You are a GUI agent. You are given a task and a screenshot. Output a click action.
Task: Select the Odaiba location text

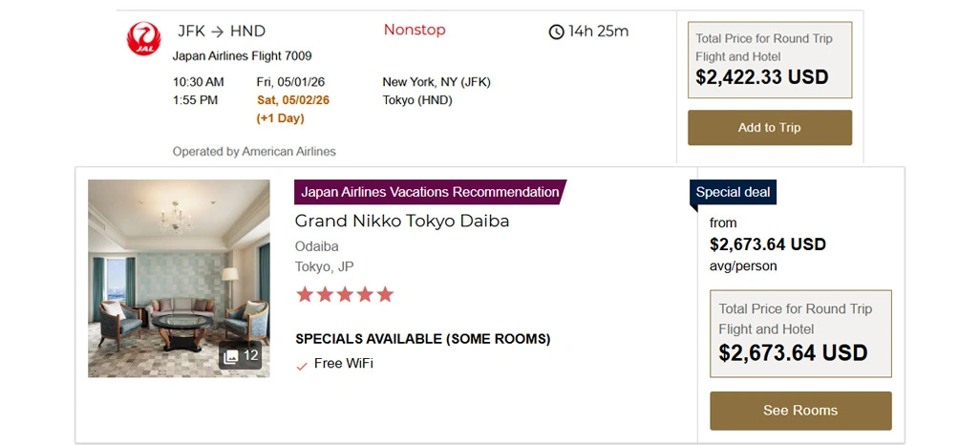click(x=317, y=246)
